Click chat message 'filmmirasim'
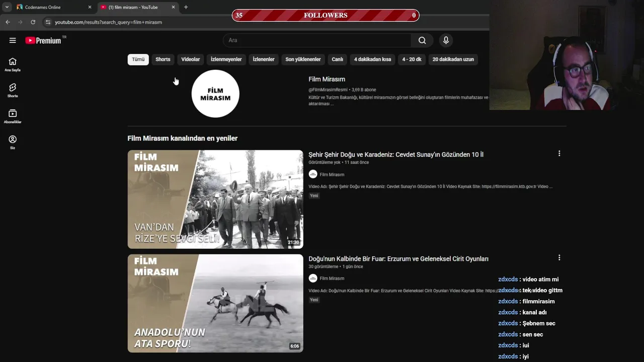Viewport: 644px width, 362px height. click(538, 301)
